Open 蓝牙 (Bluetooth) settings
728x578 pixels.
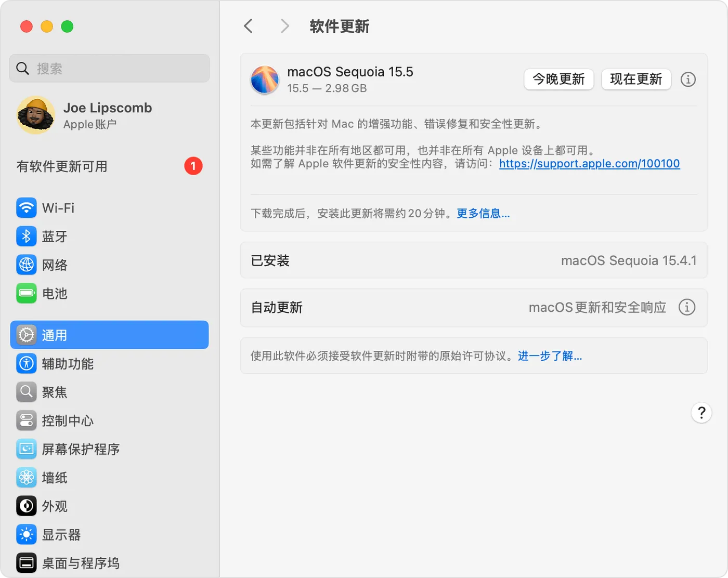click(54, 237)
